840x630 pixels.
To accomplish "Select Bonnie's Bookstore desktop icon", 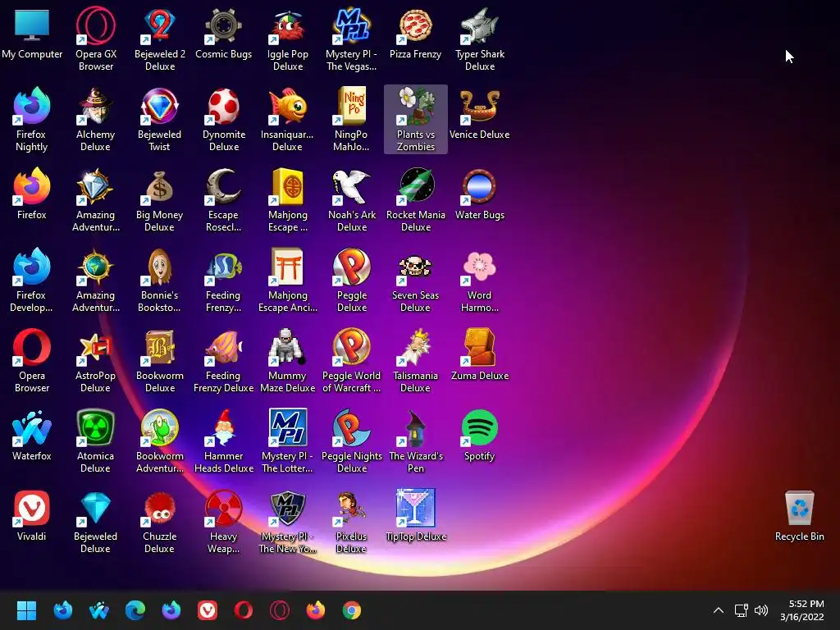I will [x=160, y=280].
